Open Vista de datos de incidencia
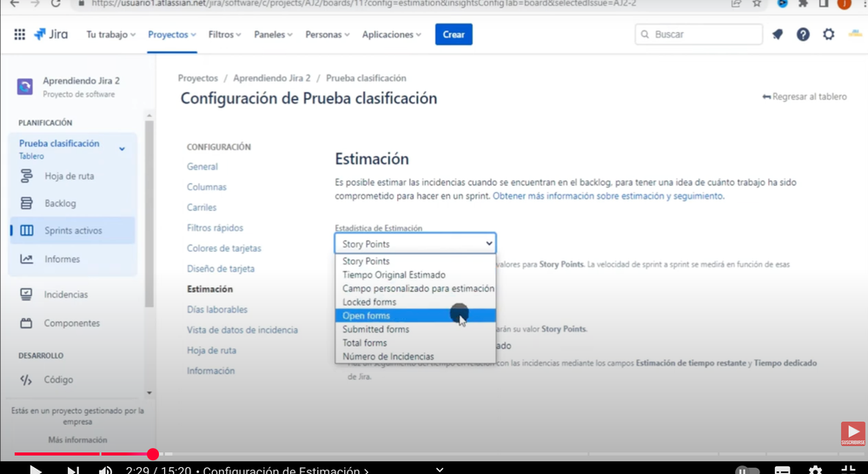The height and width of the screenshot is (474, 868). tap(242, 330)
